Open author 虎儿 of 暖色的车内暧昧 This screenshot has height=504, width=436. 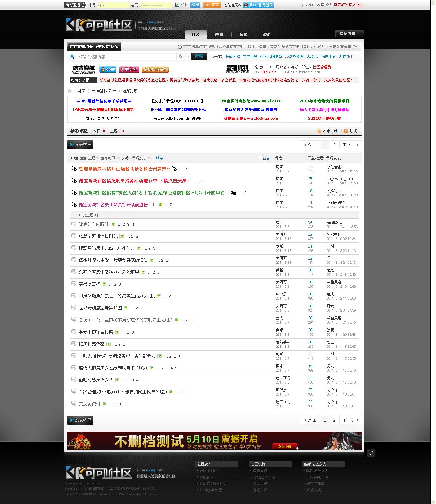tap(279, 222)
